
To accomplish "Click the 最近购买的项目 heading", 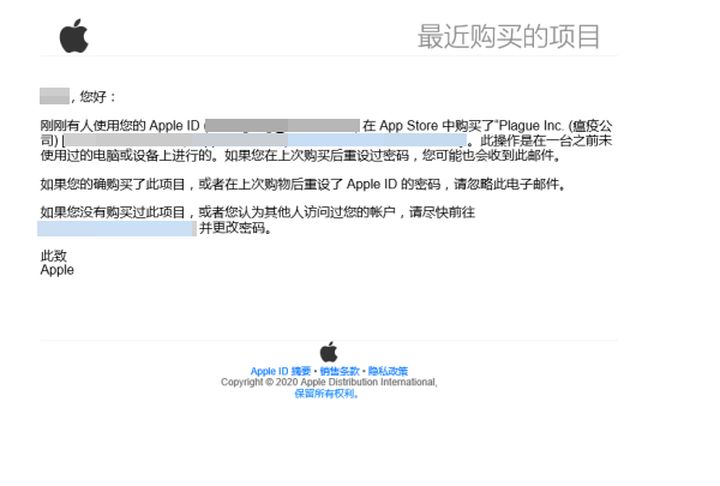I will 508,37.
